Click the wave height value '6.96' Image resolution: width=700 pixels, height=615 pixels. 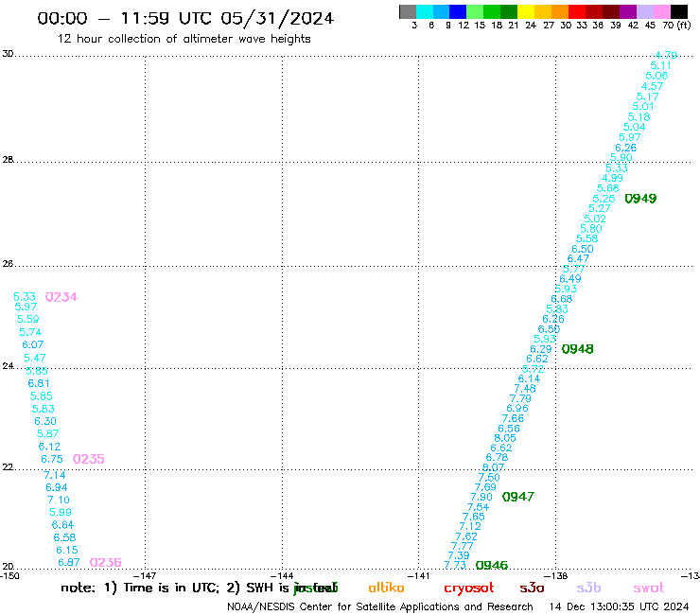(517, 408)
